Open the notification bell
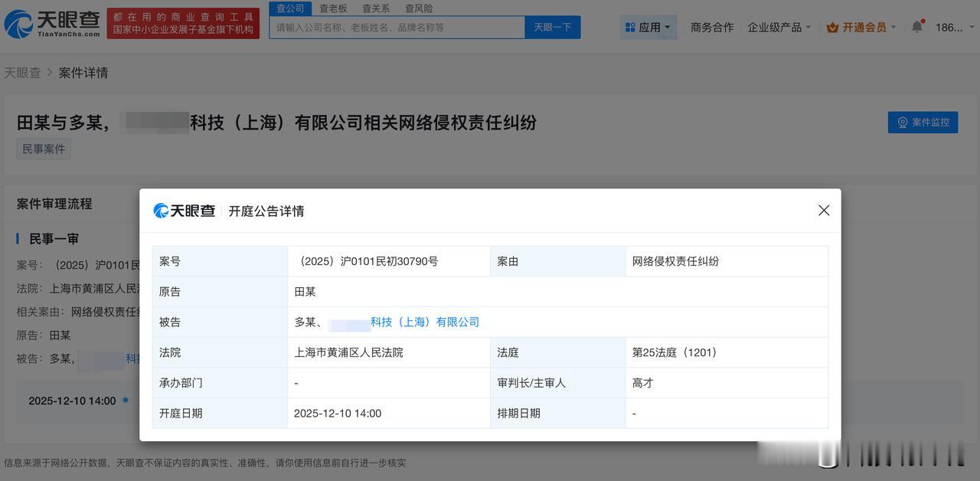This screenshot has height=481, width=980. (x=916, y=25)
